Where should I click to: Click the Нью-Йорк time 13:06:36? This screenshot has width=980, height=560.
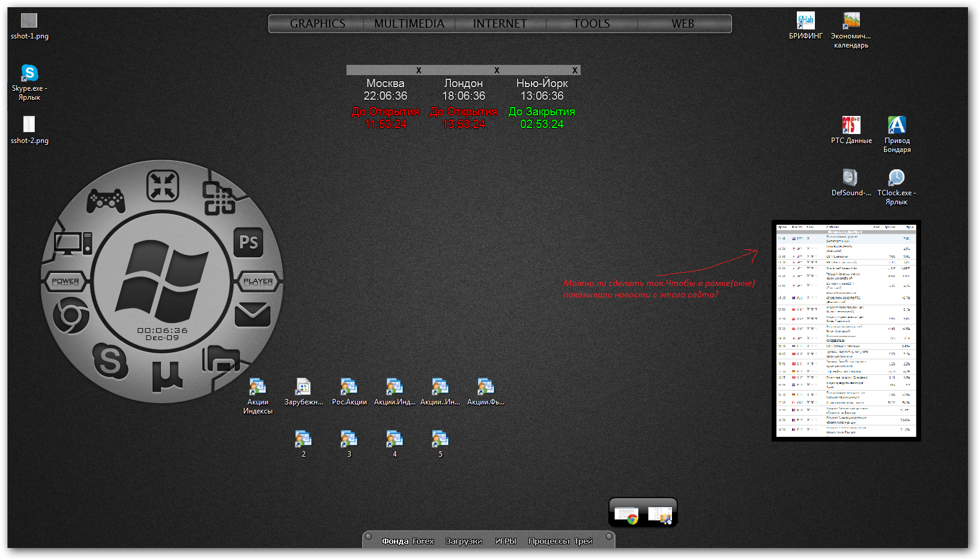(x=542, y=96)
